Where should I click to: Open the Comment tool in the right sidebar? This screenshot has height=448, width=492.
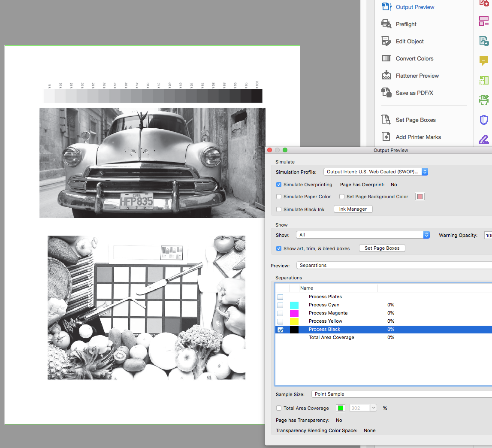[x=484, y=61]
